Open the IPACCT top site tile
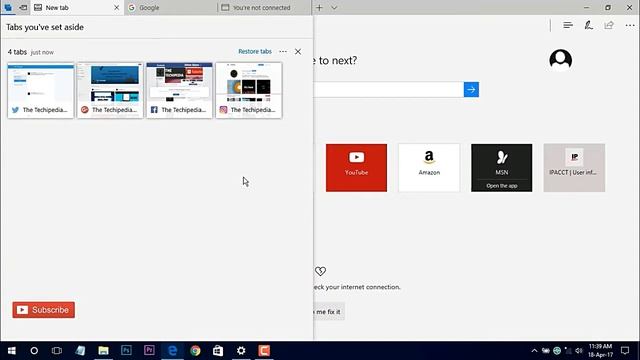The width and height of the screenshot is (640, 360). pos(574,167)
